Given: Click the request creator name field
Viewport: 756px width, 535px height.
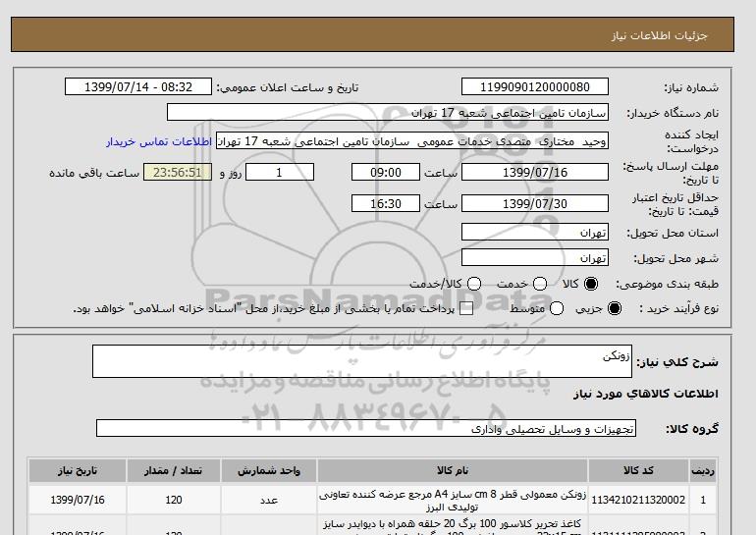Looking at the screenshot, I should point(412,141).
